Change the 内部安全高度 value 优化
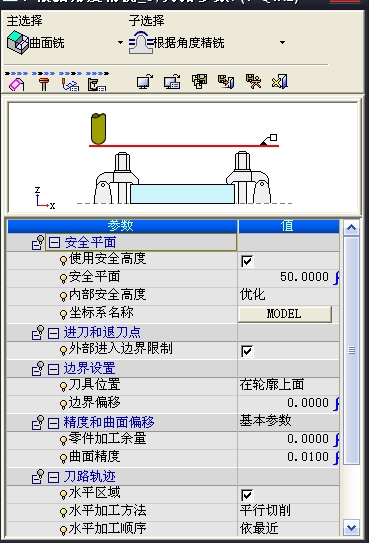 288,295
